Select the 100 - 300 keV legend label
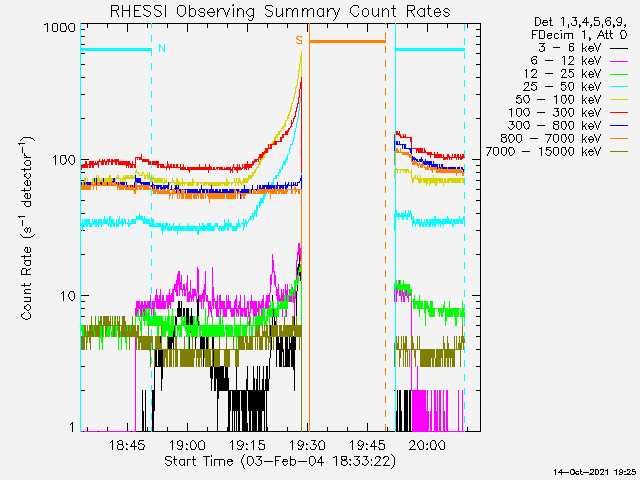The height and width of the screenshot is (480, 640). [x=555, y=113]
